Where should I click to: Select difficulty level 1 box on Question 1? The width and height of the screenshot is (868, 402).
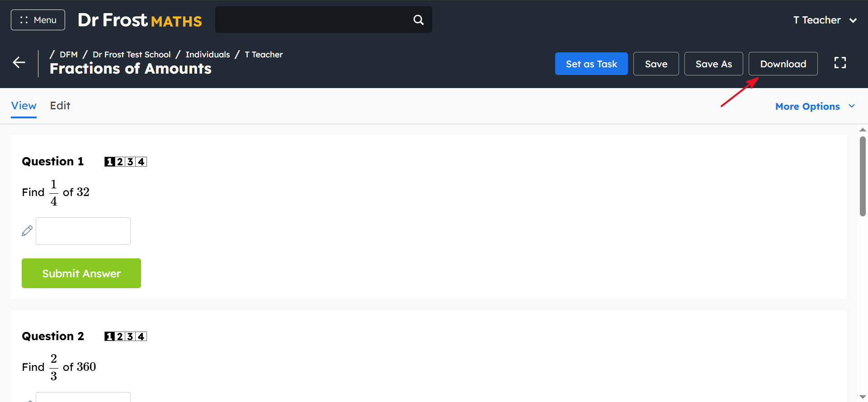coord(109,162)
